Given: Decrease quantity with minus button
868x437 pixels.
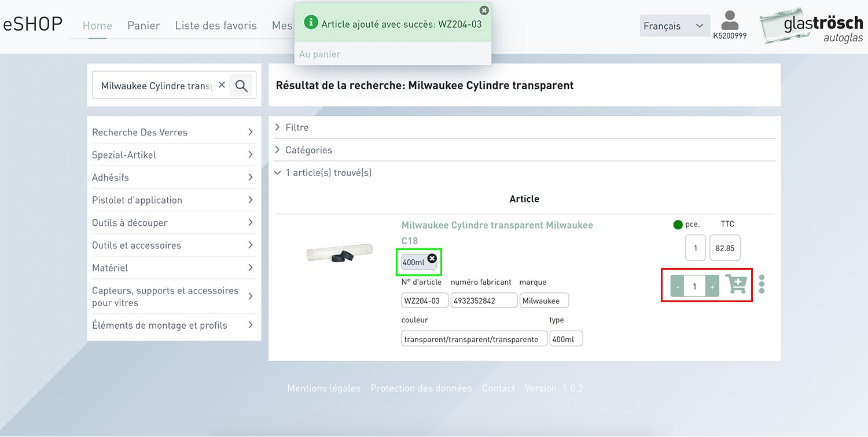Looking at the screenshot, I should [677, 287].
